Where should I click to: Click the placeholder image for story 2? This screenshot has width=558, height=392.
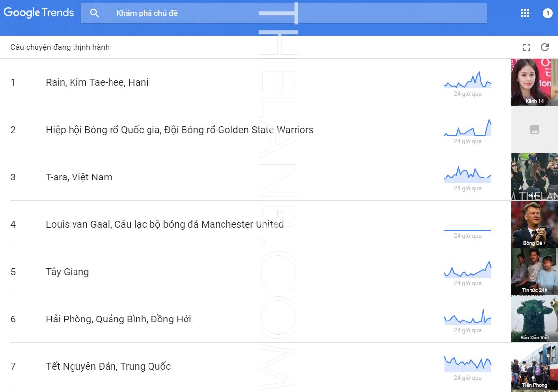pyautogui.click(x=534, y=130)
